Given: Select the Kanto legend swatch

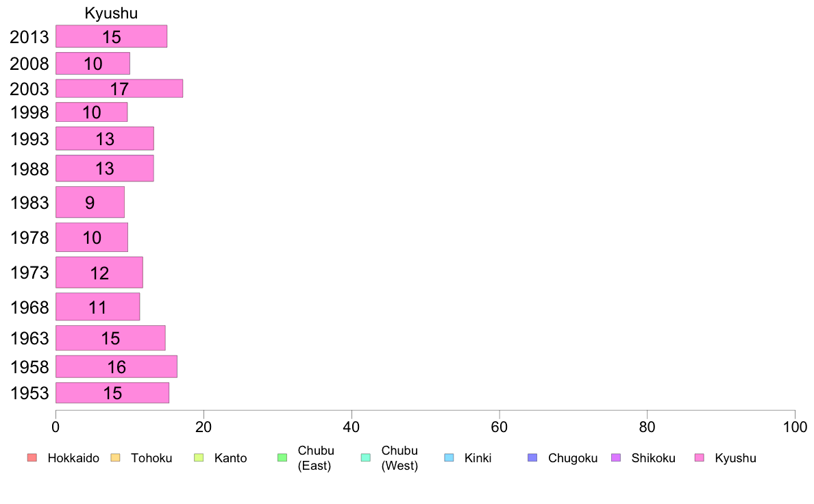Looking at the screenshot, I should point(199,457).
